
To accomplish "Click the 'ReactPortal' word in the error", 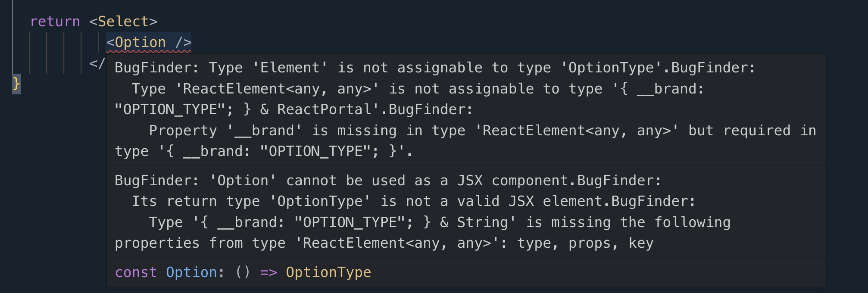I will point(324,109).
